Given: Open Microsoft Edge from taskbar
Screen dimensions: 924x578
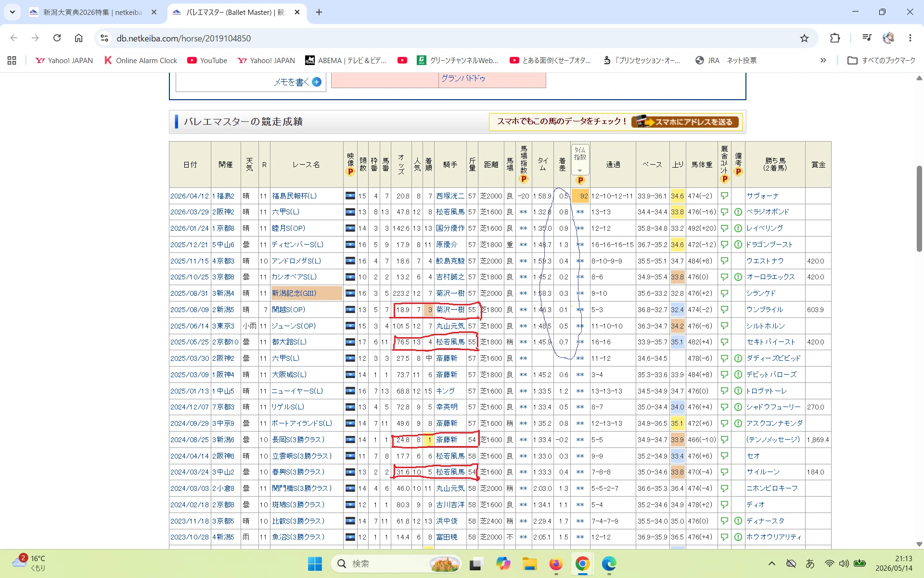Looking at the screenshot, I should coord(609,564).
